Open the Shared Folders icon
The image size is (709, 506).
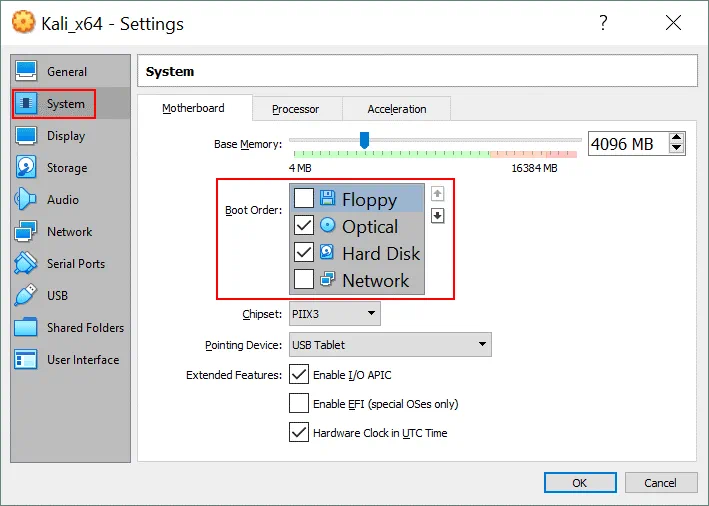[27, 328]
